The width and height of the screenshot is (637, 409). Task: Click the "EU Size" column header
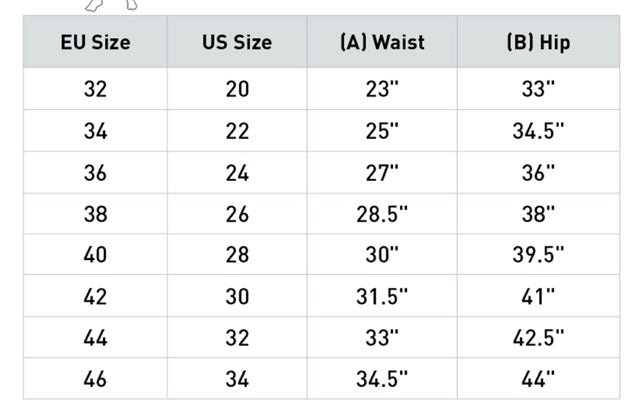tap(95, 43)
